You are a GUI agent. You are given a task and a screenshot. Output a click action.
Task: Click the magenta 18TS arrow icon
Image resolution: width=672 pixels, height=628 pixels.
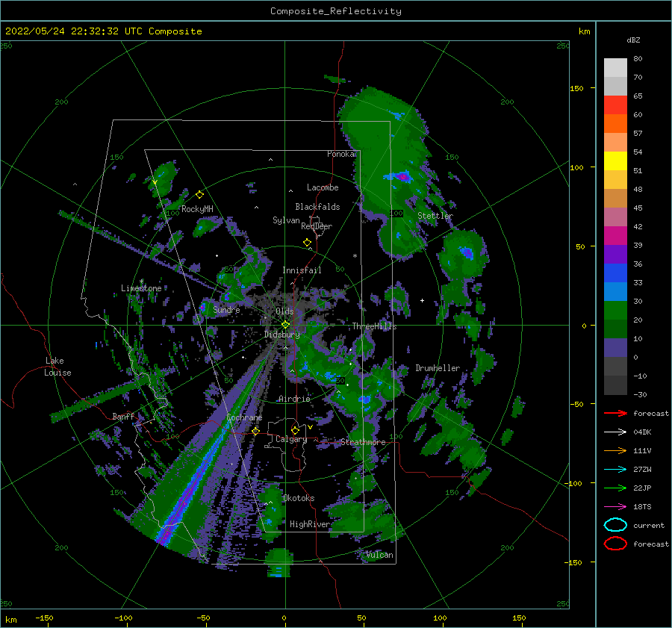615,507
